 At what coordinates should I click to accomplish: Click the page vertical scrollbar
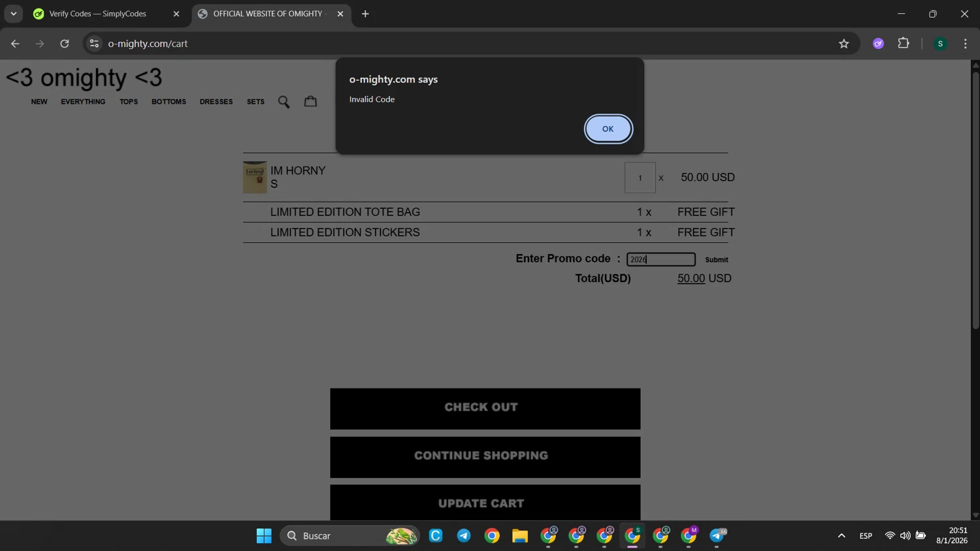(975, 199)
